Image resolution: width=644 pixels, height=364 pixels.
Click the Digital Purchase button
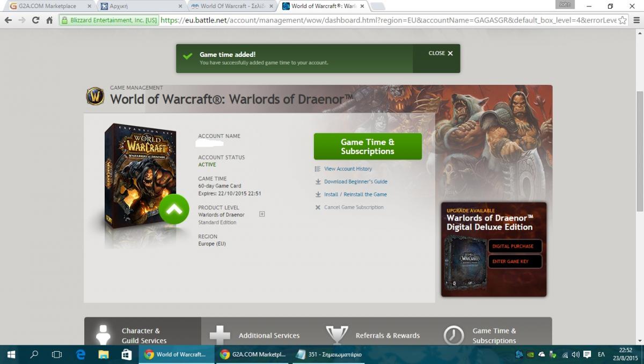pyautogui.click(x=514, y=246)
